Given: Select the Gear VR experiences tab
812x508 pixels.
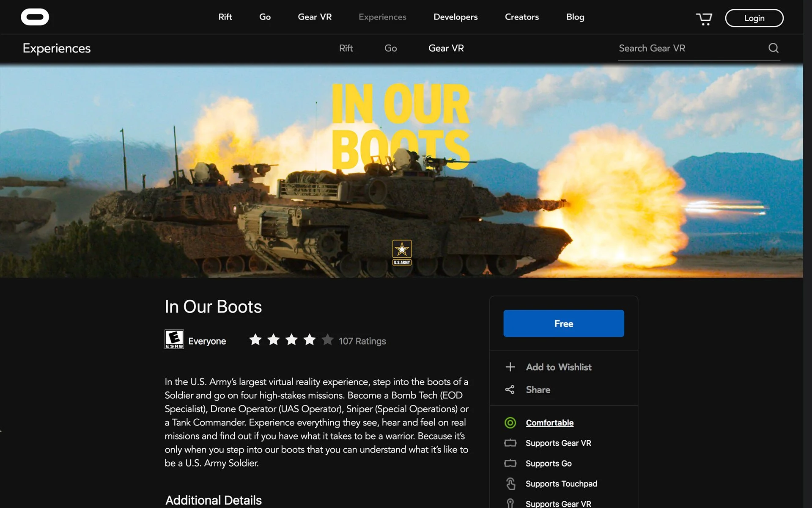Looking at the screenshot, I should (x=446, y=48).
